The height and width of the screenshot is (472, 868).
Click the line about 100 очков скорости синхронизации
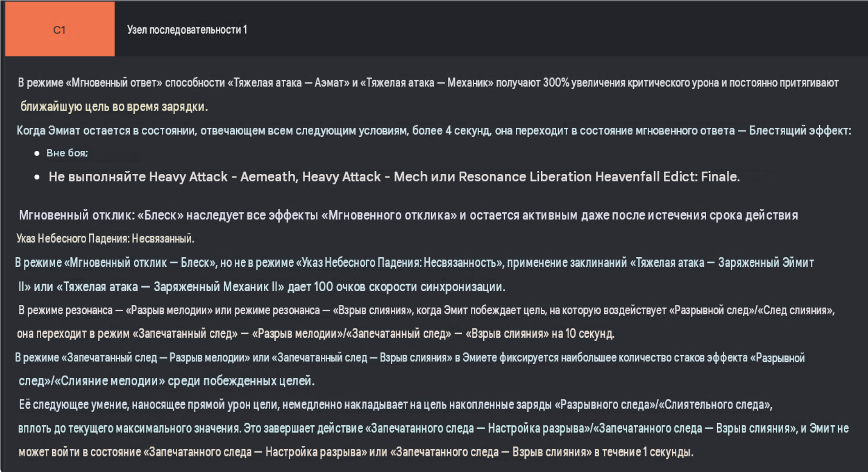262,287
